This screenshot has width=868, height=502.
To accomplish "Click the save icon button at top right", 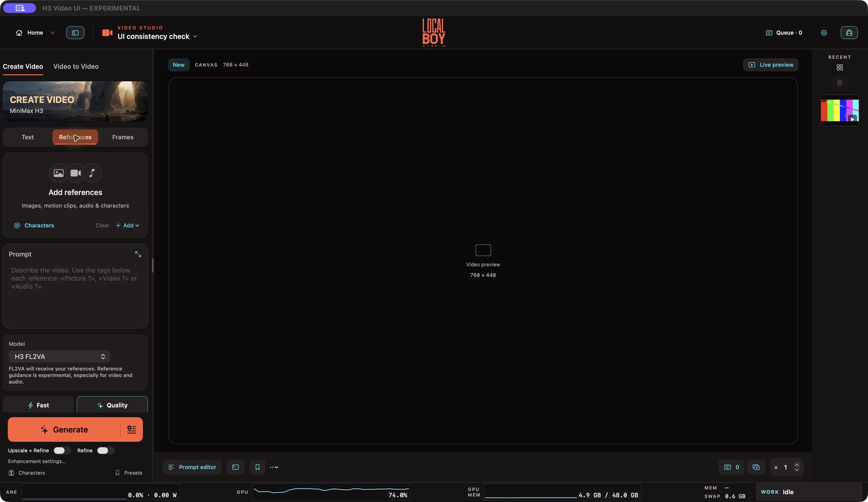I will click(849, 33).
